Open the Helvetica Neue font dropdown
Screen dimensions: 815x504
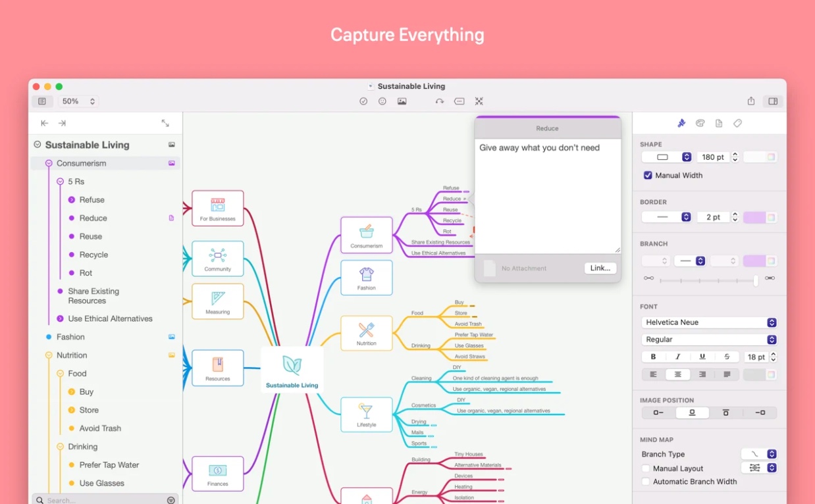(x=709, y=322)
